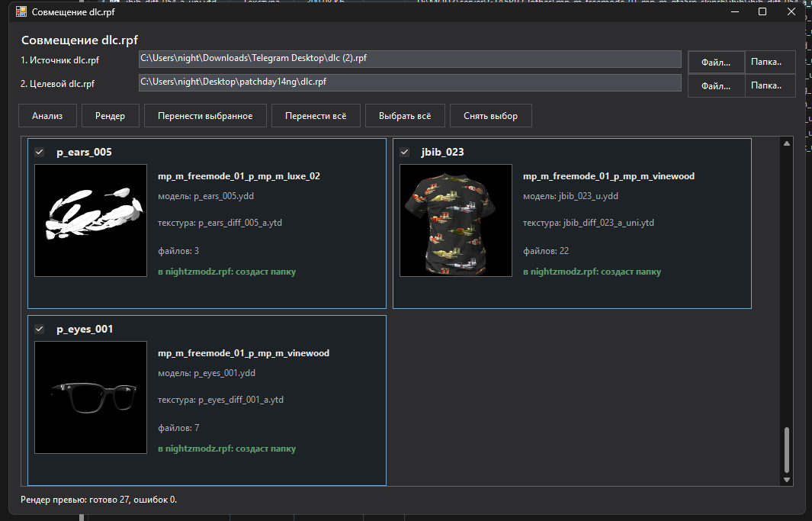Click the t-shirt preview thumbnail of jbib_023
The image size is (812, 521).
(456, 220)
